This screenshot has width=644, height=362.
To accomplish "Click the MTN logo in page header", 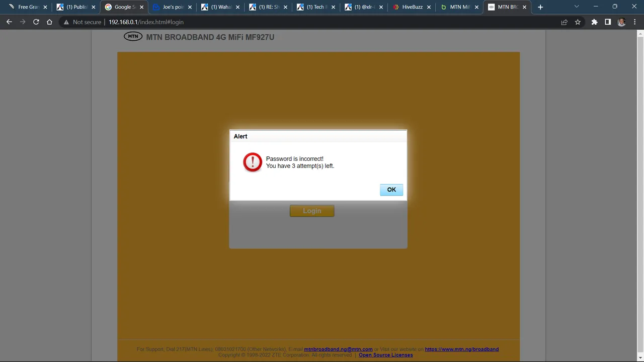I will tap(133, 37).
